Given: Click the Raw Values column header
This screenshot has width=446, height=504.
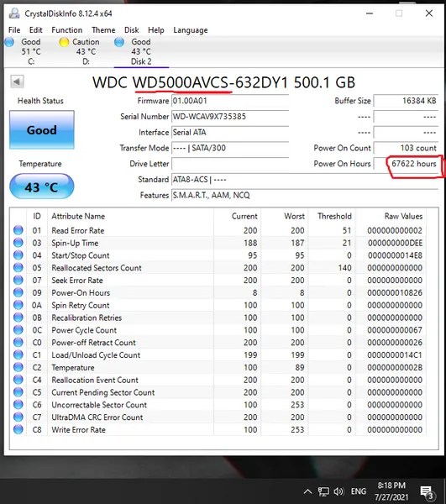Looking at the screenshot, I should point(403,216).
